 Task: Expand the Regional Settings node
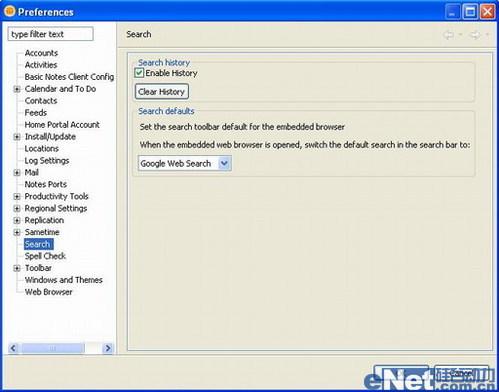pos(17,208)
